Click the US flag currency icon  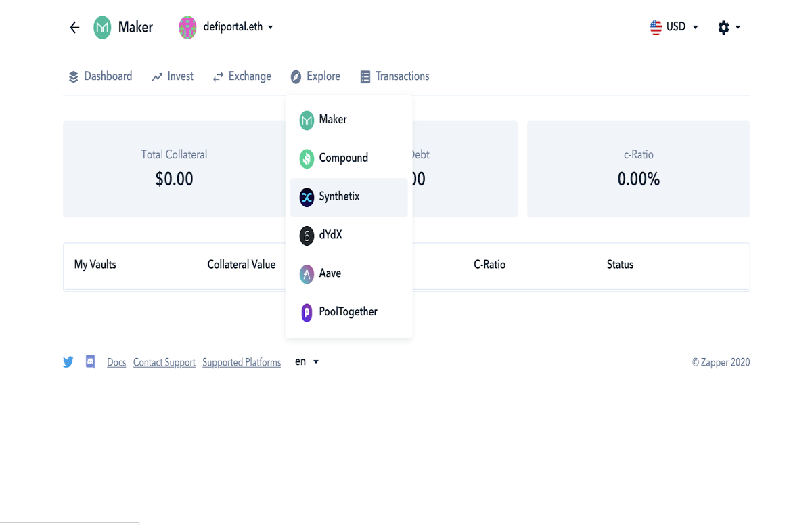pos(656,27)
